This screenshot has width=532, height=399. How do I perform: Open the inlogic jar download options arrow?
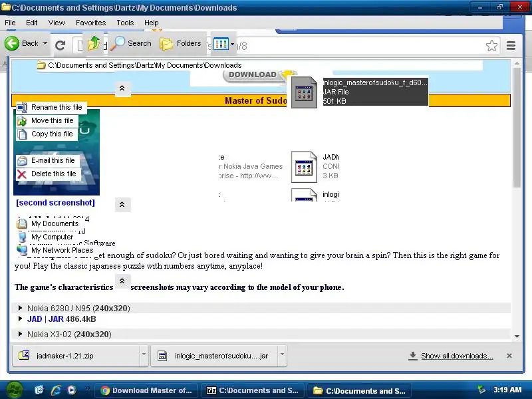tap(282, 355)
